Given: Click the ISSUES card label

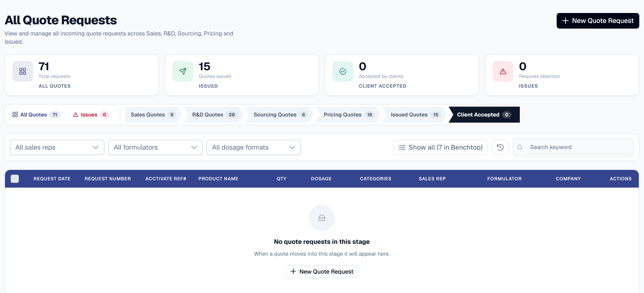Looking at the screenshot, I should coord(528,86).
